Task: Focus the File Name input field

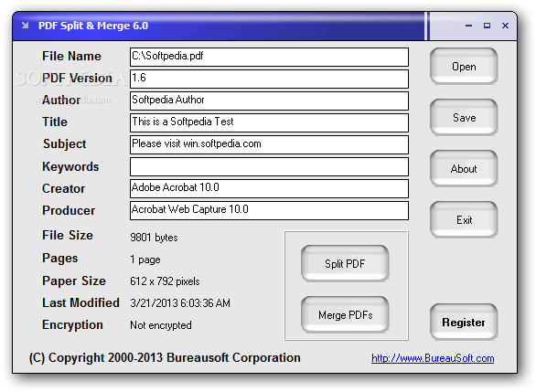Action: tap(269, 57)
